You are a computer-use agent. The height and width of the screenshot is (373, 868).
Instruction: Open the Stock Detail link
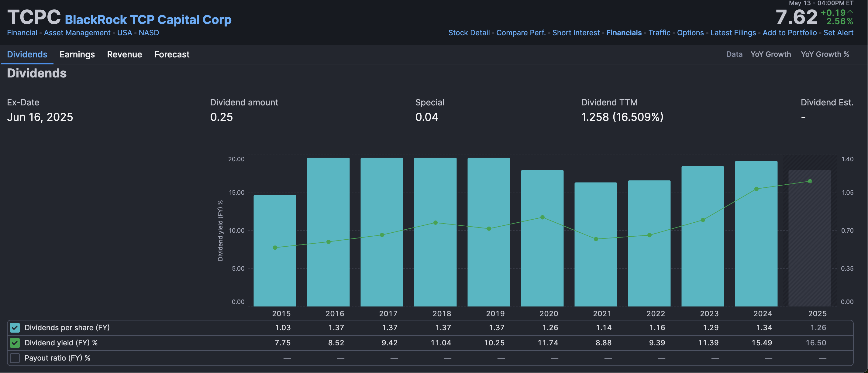coord(469,33)
